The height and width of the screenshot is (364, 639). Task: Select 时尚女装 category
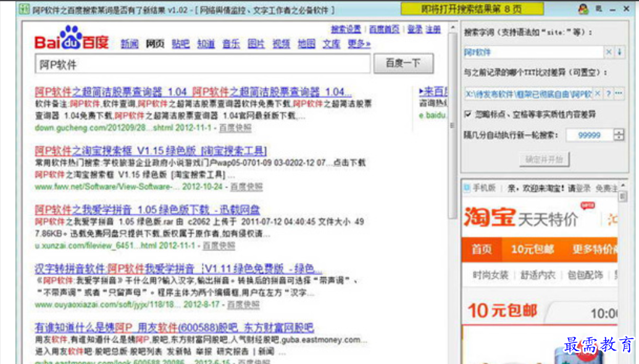[x=490, y=275]
